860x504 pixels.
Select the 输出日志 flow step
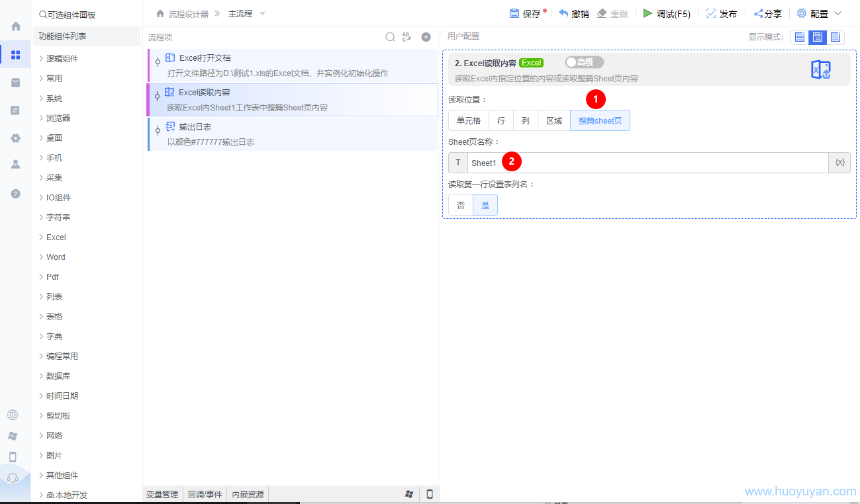291,134
